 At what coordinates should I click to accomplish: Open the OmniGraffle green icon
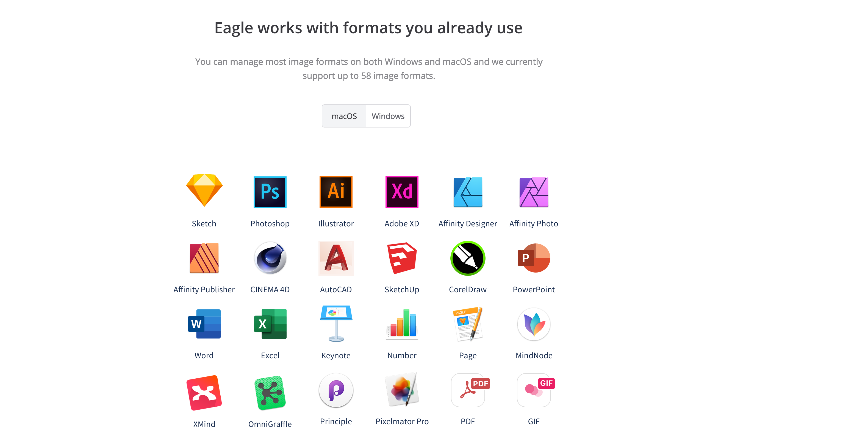click(270, 393)
